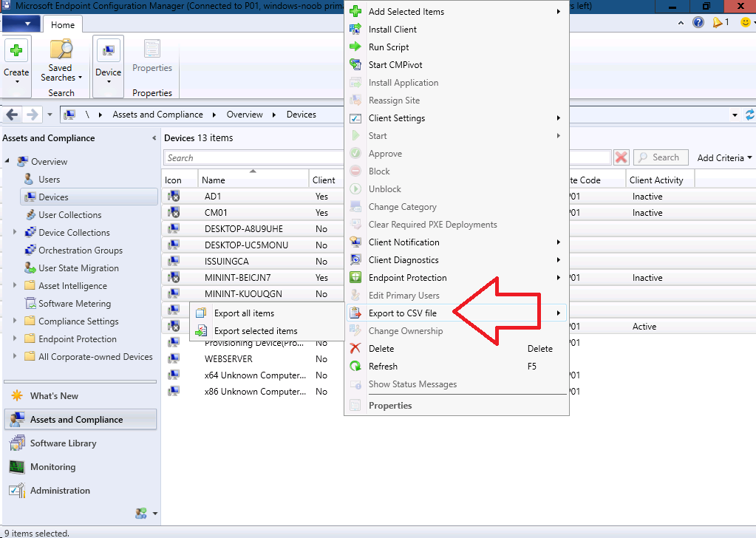Click the Client Settings checkbox icon
756x538 pixels.
coord(355,118)
